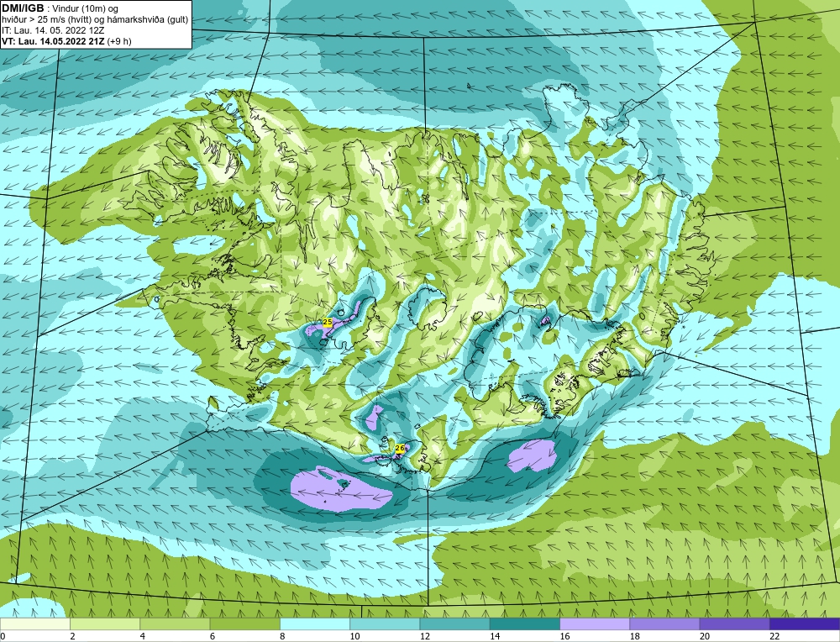Select the 8–10 m/s pale cyan swatch

[x=315, y=624]
